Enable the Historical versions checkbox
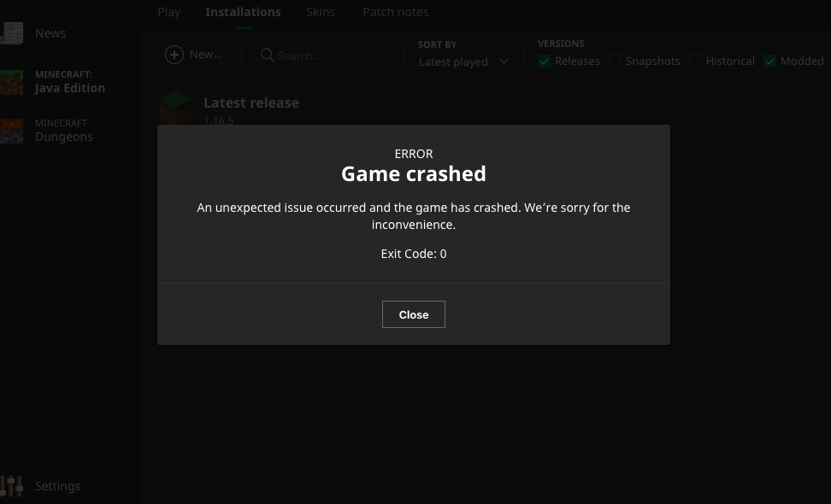The image size is (831, 504). click(695, 62)
